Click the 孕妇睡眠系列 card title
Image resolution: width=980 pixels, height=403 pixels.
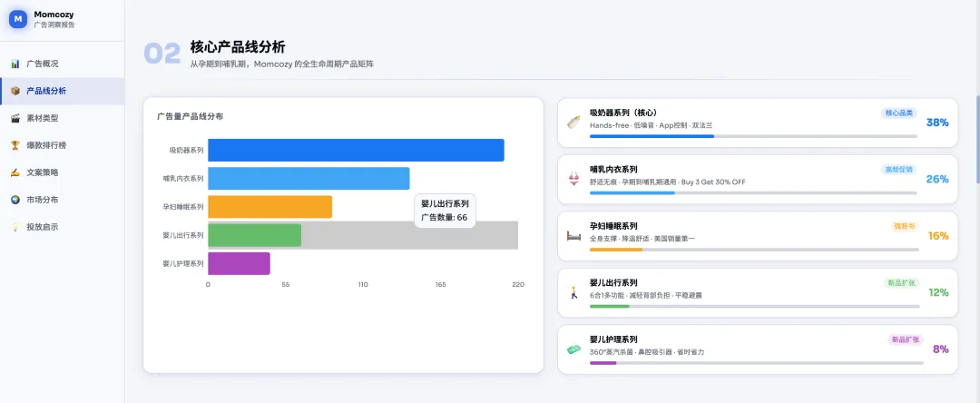coord(613,226)
